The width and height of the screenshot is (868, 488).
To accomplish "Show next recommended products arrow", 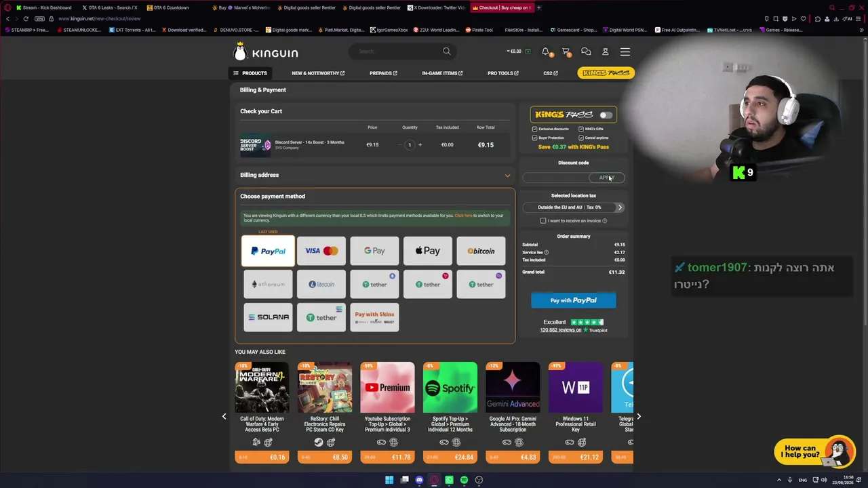I will coord(638,417).
